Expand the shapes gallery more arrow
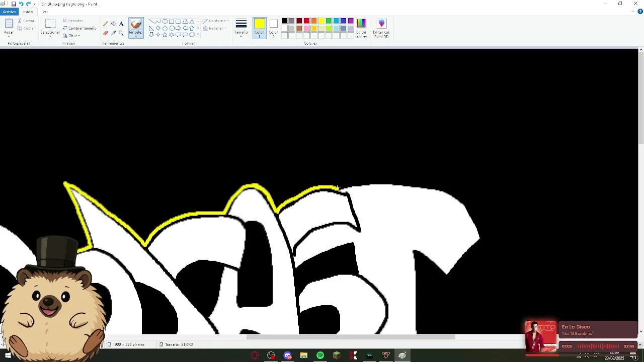Image resolution: width=644 pixels, height=362 pixels. click(x=198, y=35)
